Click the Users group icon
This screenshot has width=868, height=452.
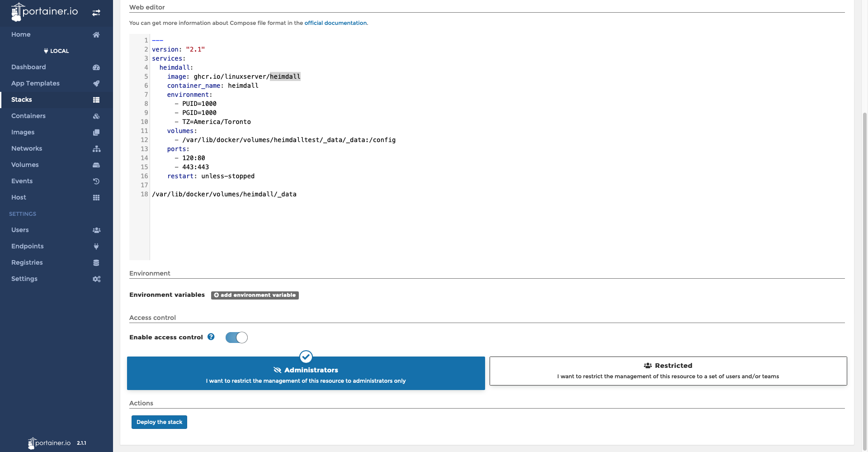pyautogui.click(x=96, y=230)
